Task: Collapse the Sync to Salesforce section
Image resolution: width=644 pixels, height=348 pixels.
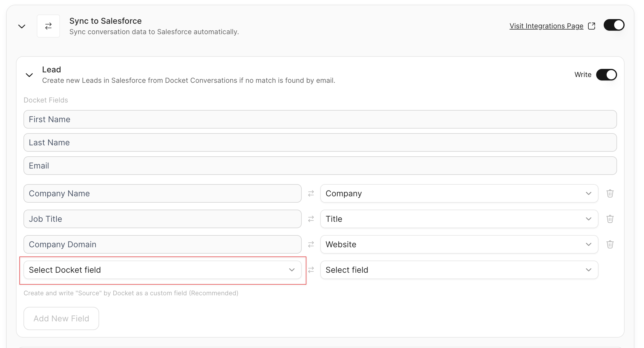Action: point(22,26)
